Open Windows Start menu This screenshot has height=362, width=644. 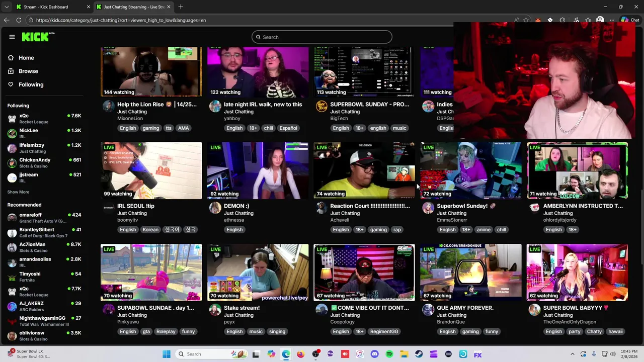click(x=167, y=354)
